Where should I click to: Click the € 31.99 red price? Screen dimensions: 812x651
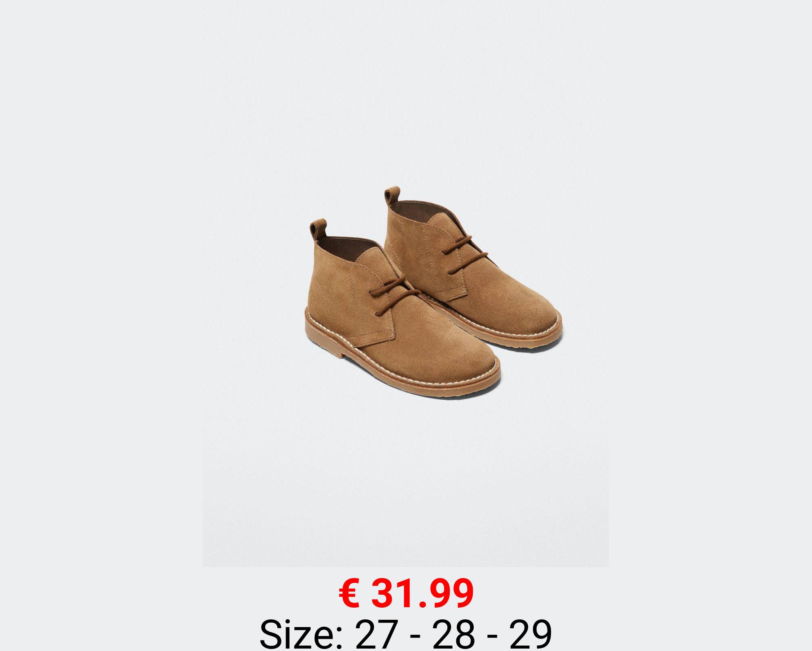tap(406, 593)
